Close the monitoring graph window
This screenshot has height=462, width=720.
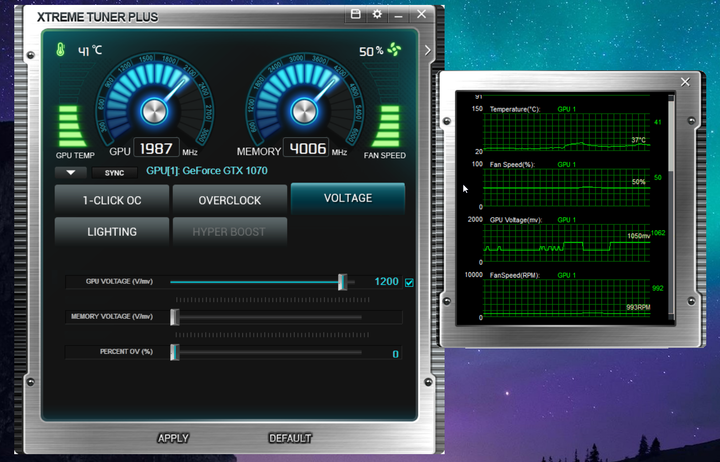click(685, 82)
